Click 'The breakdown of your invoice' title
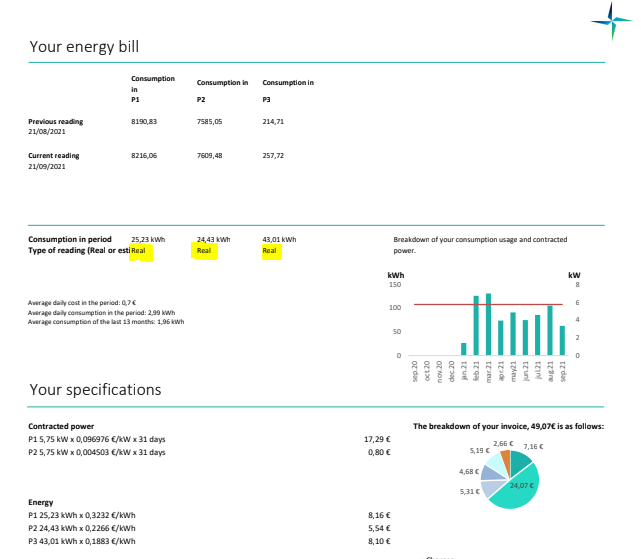 (508, 426)
